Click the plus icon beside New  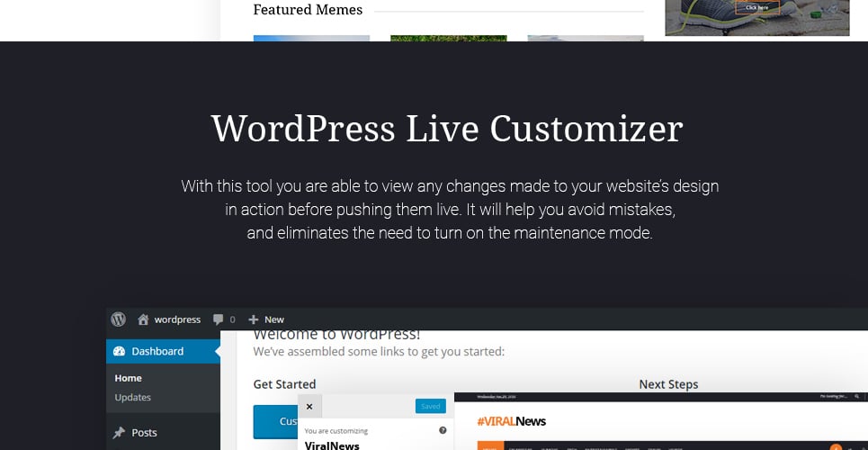[x=254, y=319]
